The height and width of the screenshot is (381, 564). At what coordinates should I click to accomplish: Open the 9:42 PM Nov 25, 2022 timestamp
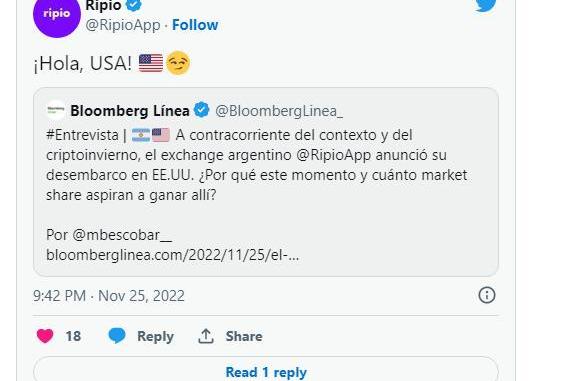pos(109,296)
